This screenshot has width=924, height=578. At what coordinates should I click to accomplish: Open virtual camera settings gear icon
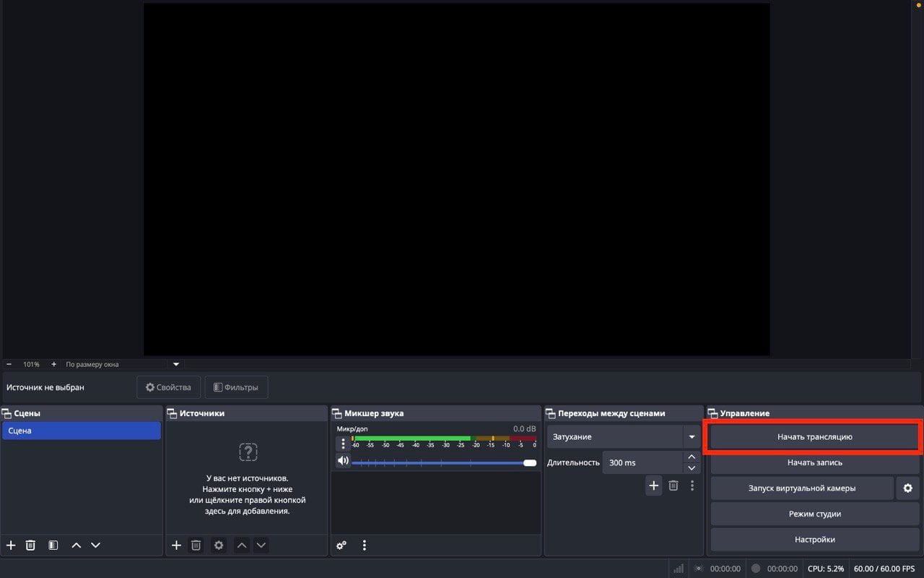point(907,488)
